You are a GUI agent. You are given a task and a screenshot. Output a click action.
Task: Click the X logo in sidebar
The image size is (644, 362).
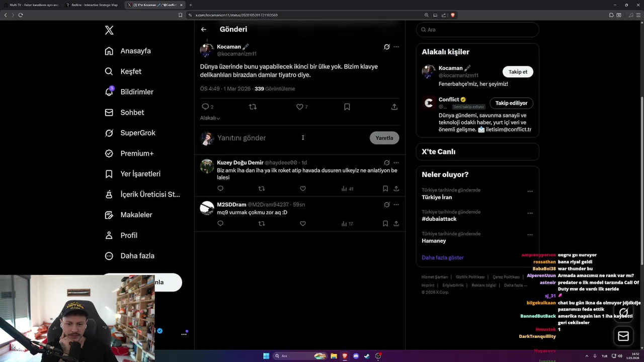109,30
